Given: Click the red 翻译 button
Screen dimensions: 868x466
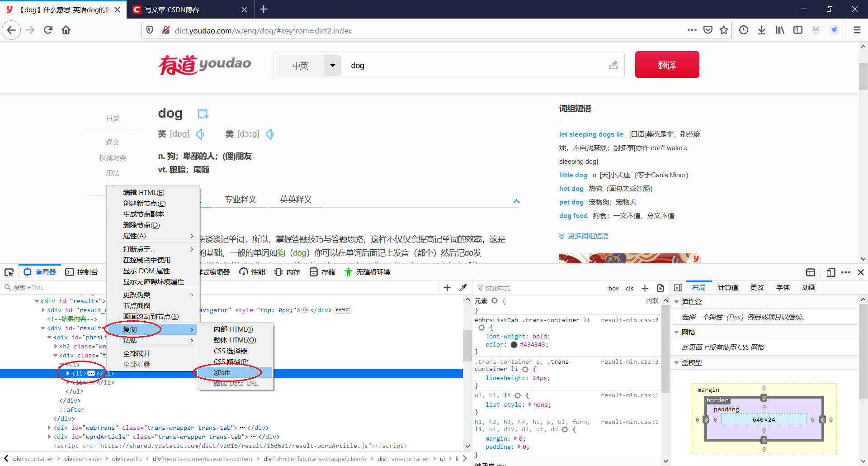Looking at the screenshot, I should 667,65.
